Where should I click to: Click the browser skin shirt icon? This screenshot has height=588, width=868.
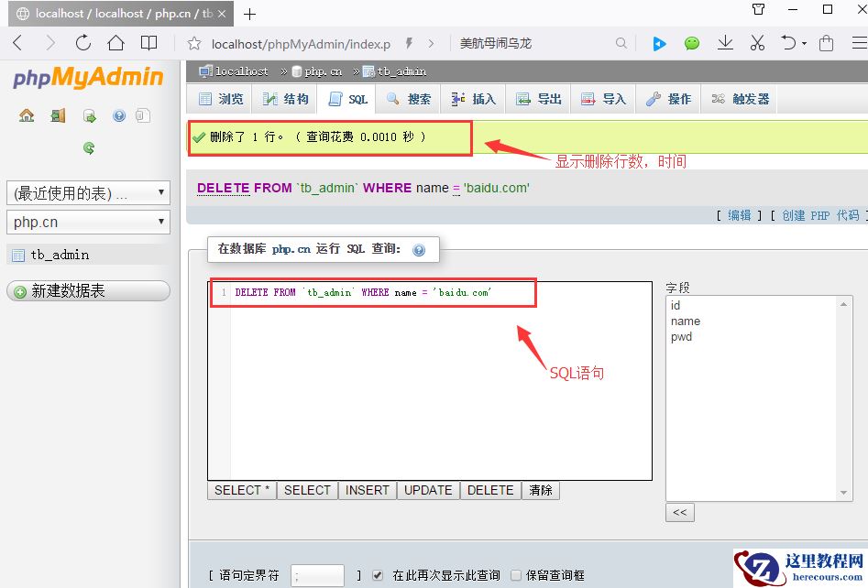pos(758,9)
